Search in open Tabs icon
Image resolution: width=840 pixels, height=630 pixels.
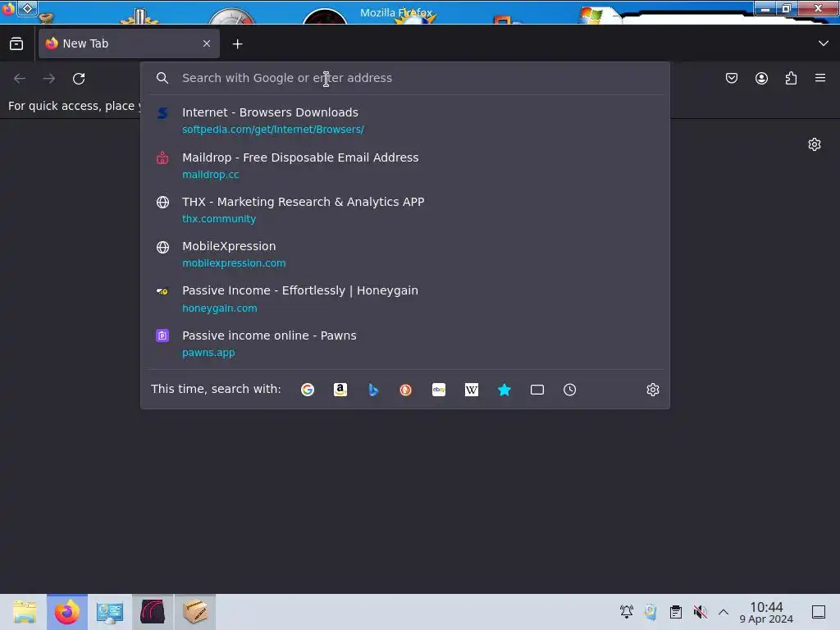(536, 390)
